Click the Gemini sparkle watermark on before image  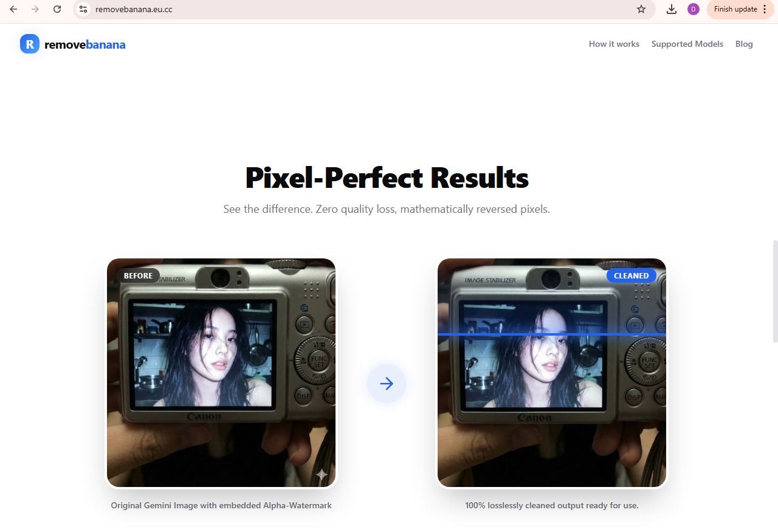pyautogui.click(x=322, y=474)
